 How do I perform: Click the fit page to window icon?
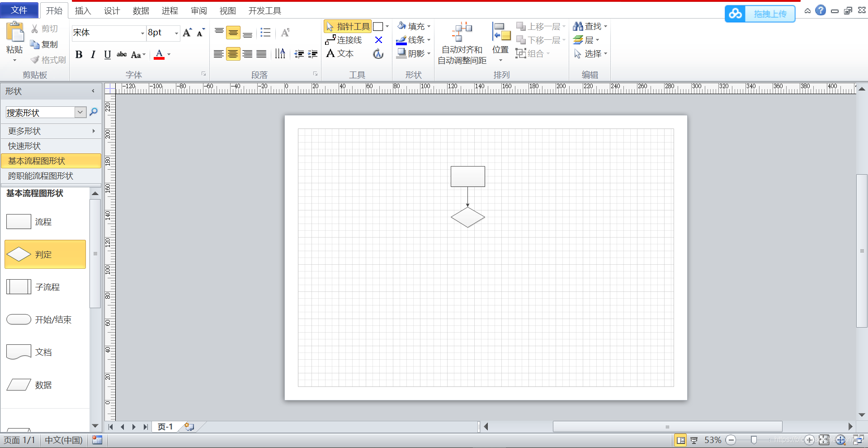824,440
